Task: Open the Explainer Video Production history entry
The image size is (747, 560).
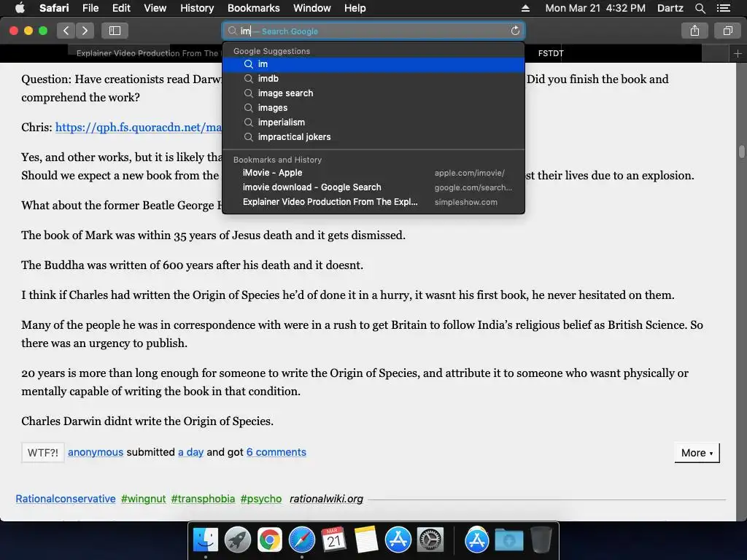Action: click(373, 202)
